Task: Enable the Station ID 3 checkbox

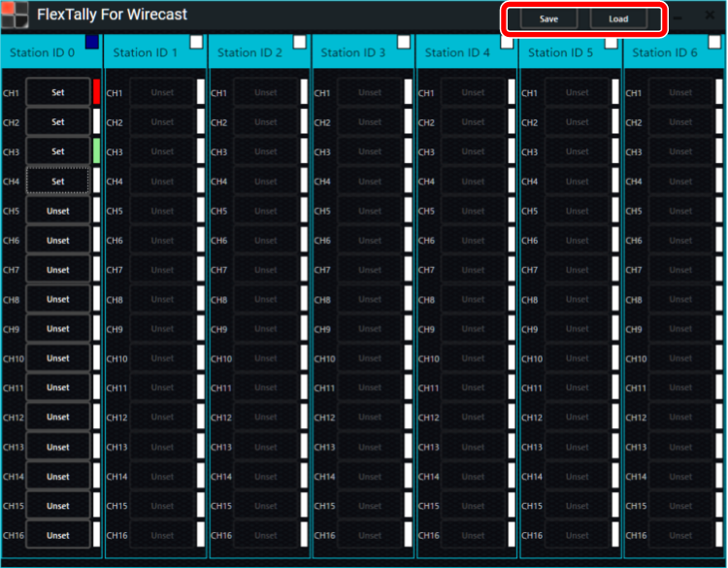Action: pos(404,42)
